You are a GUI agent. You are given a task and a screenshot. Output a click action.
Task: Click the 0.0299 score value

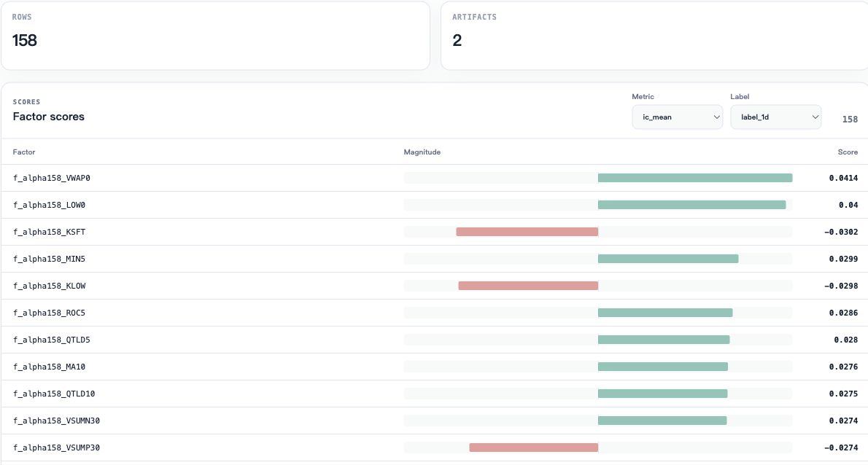pyautogui.click(x=843, y=259)
